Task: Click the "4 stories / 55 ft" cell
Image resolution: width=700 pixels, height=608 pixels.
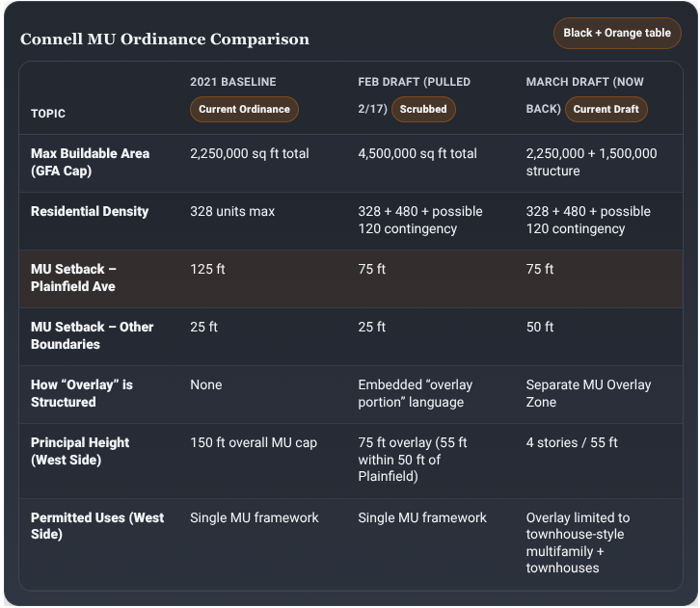Action: pos(572,442)
